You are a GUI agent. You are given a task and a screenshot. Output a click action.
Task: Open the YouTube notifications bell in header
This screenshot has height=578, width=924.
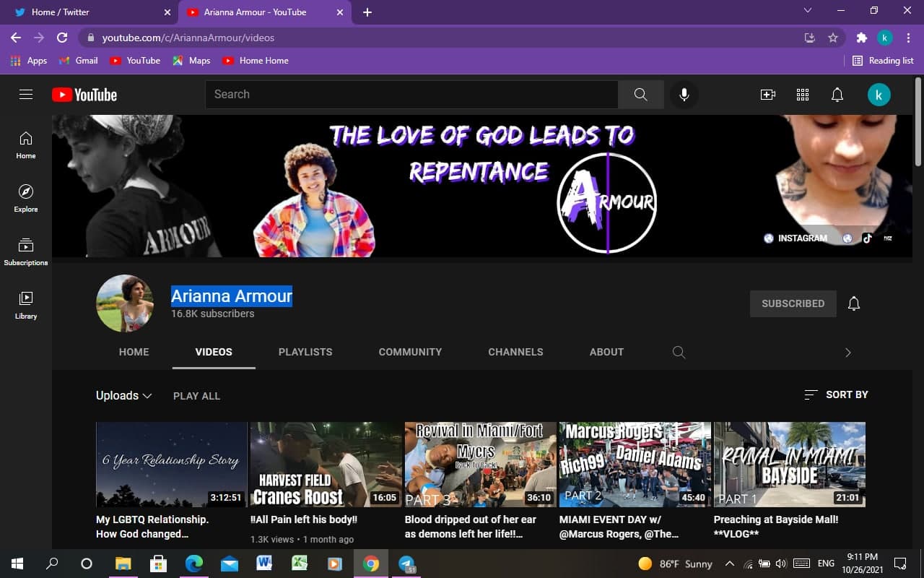[837, 95]
